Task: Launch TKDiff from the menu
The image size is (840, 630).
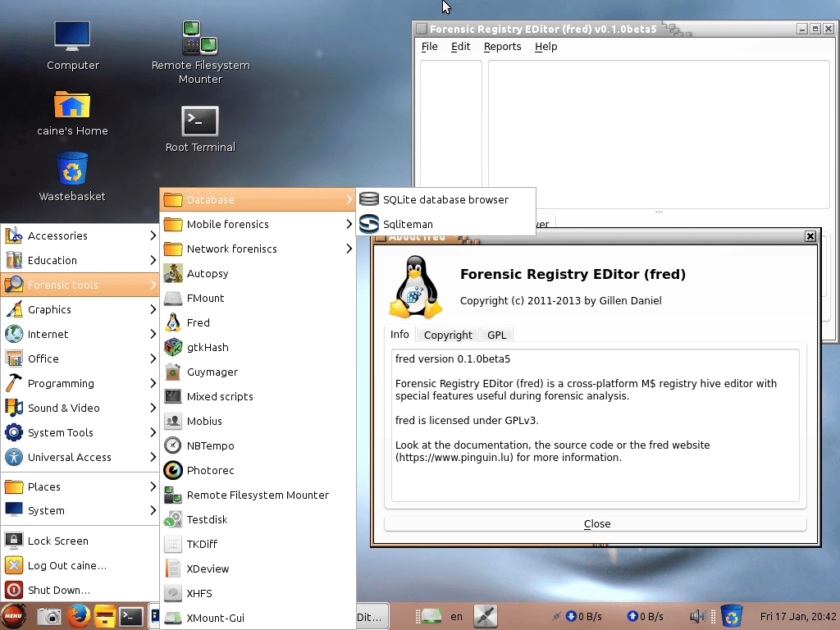Action: [258, 545]
